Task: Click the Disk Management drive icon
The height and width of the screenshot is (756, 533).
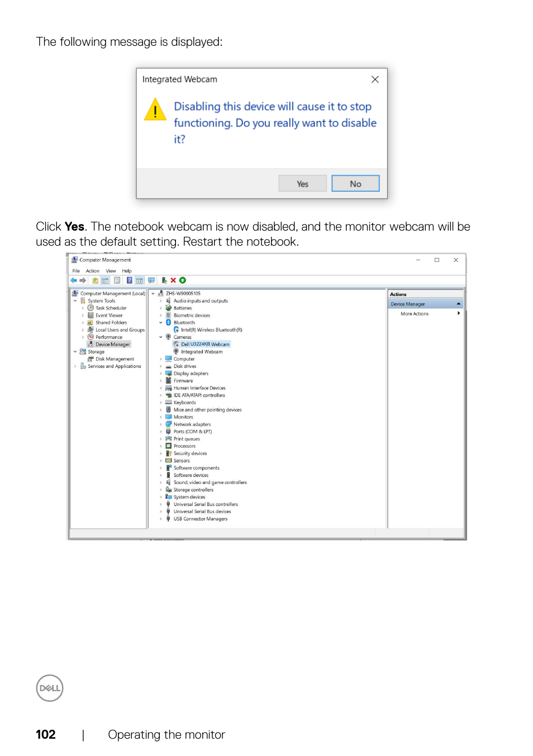Action: 91,359
